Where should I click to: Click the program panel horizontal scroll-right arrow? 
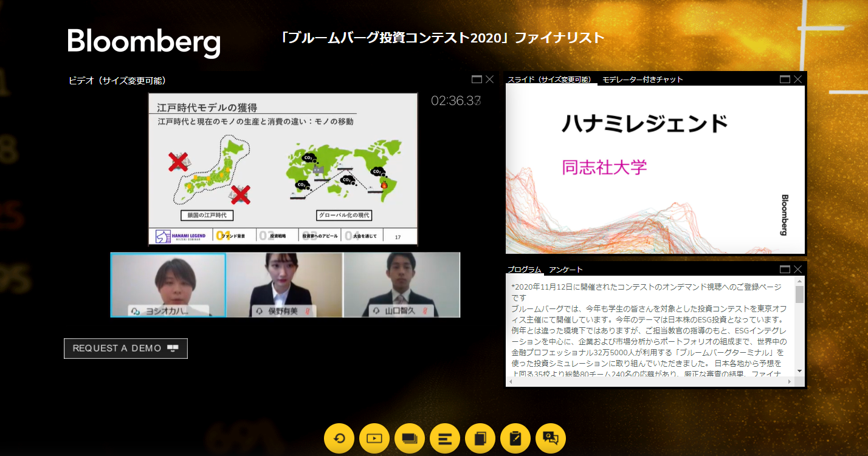(x=790, y=382)
